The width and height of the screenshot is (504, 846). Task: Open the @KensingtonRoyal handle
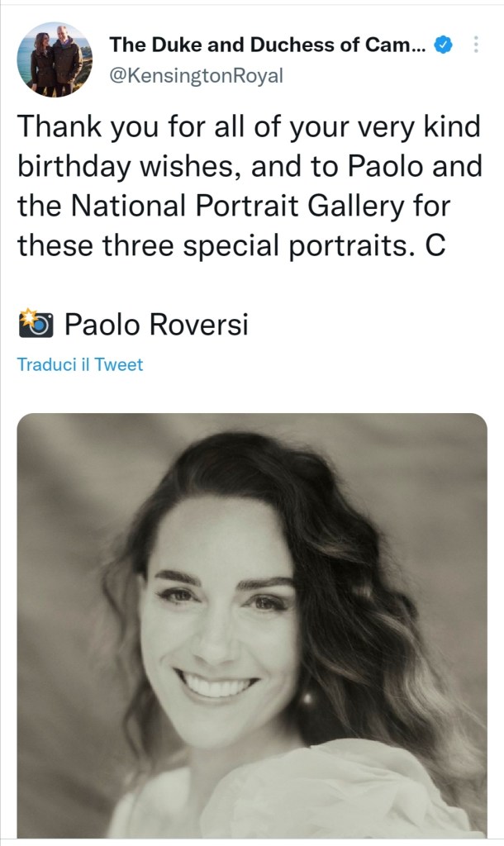pos(196,76)
